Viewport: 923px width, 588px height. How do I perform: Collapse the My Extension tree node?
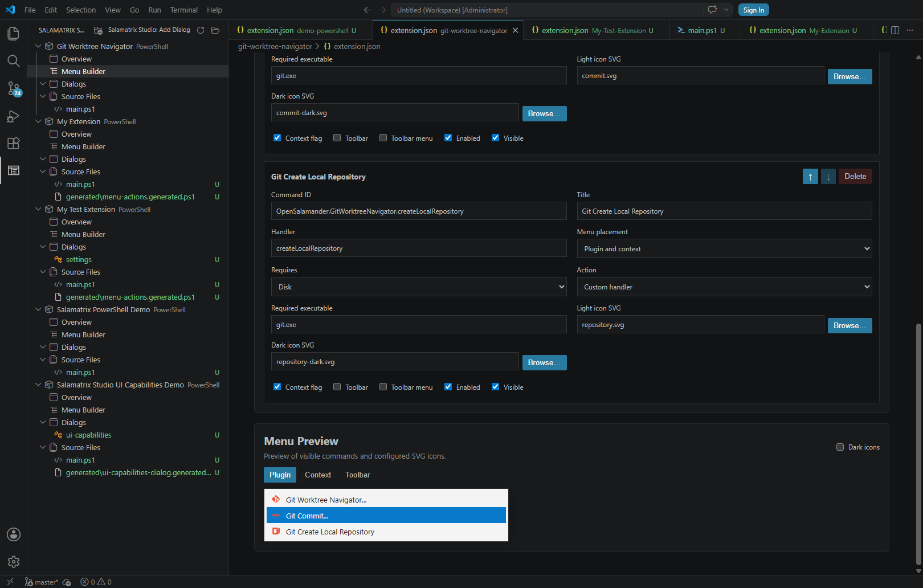pyautogui.click(x=38, y=121)
